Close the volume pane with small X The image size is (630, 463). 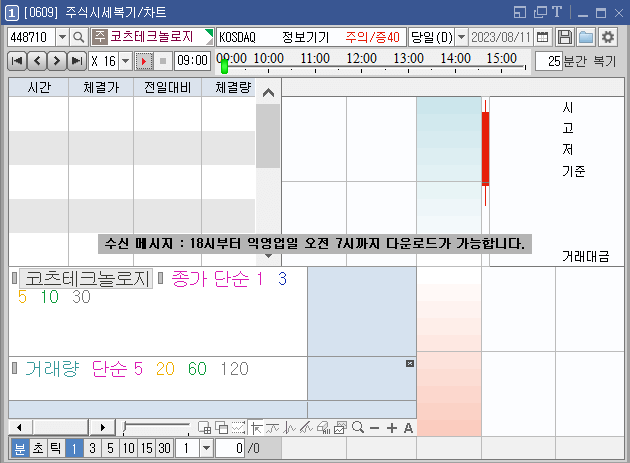point(409,363)
